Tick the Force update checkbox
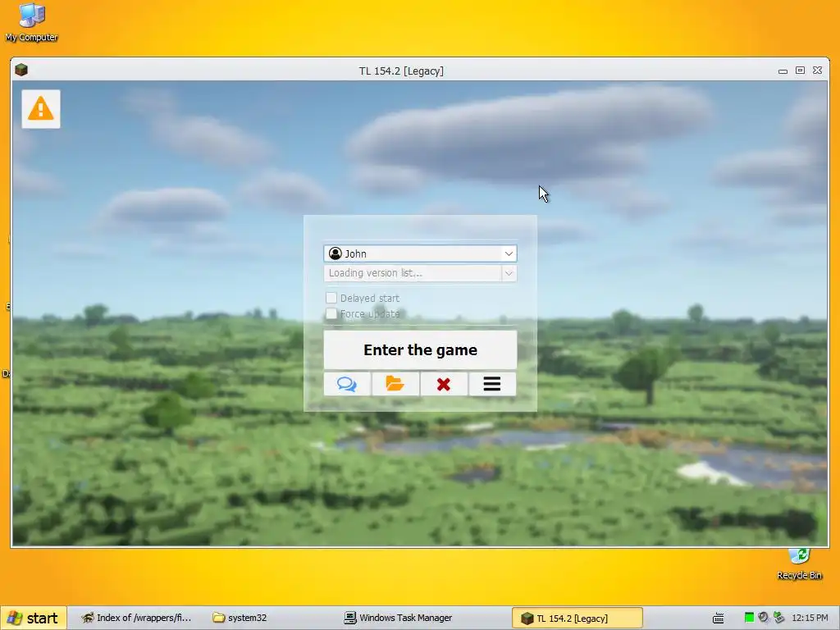This screenshot has height=630, width=840. pyautogui.click(x=331, y=313)
